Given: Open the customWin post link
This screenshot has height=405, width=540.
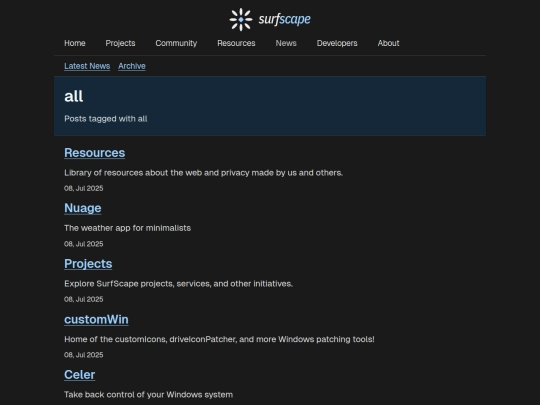Looking at the screenshot, I should click(x=96, y=320).
